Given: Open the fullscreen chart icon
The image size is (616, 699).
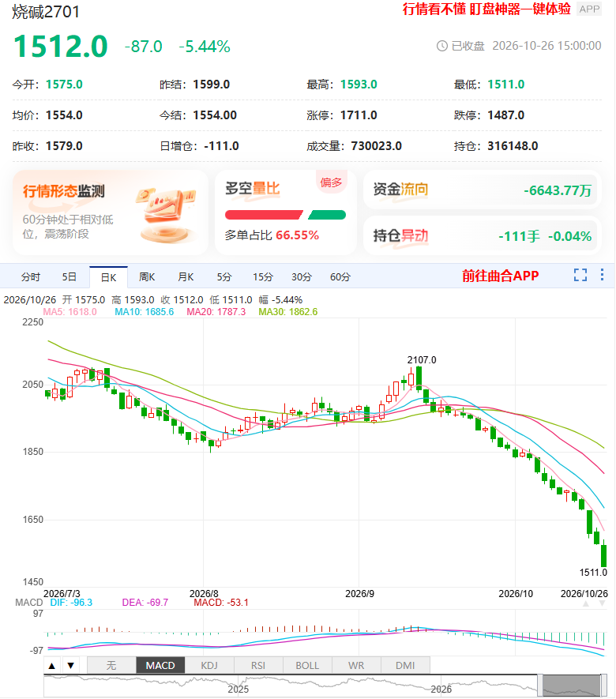Looking at the screenshot, I should point(580,275).
